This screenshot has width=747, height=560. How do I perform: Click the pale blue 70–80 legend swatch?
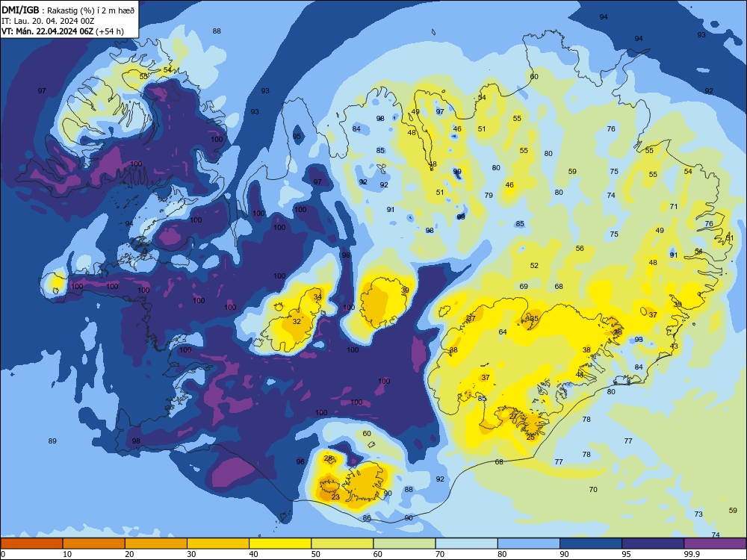(x=466, y=544)
